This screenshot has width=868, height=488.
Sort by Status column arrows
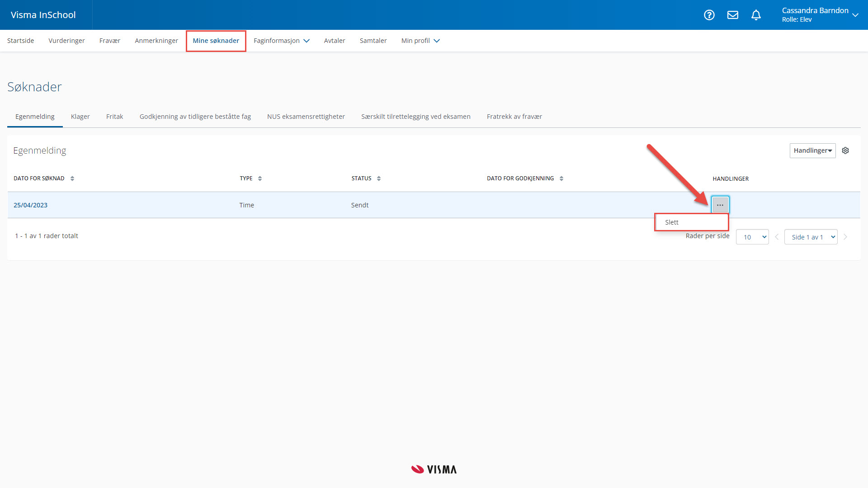tap(379, 178)
